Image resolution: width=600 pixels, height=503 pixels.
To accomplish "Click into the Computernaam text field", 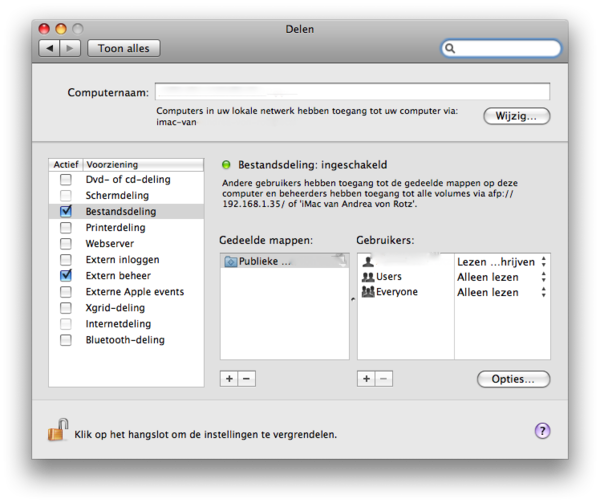I will tap(352, 92).
